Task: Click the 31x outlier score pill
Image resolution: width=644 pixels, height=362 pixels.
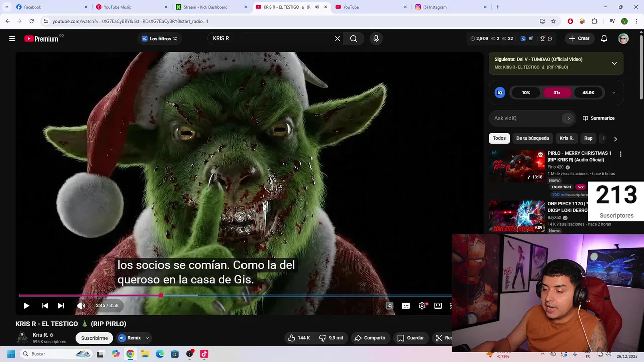Action: (557, 93)
